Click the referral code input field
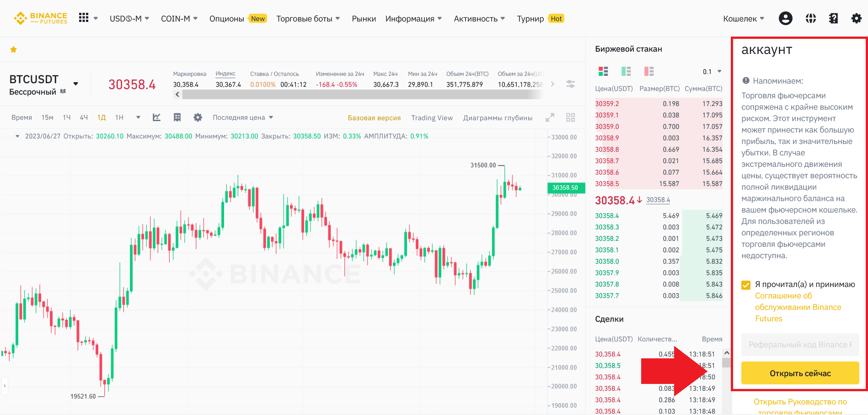The width and height of the screenshot is (868, 415). [800, 345]
